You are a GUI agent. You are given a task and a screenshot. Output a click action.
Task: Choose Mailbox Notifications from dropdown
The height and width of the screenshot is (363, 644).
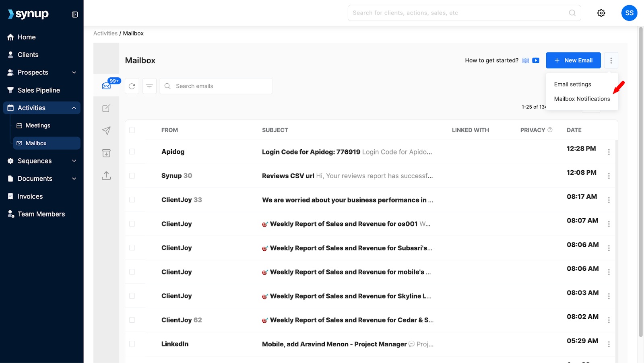point(582,99)
